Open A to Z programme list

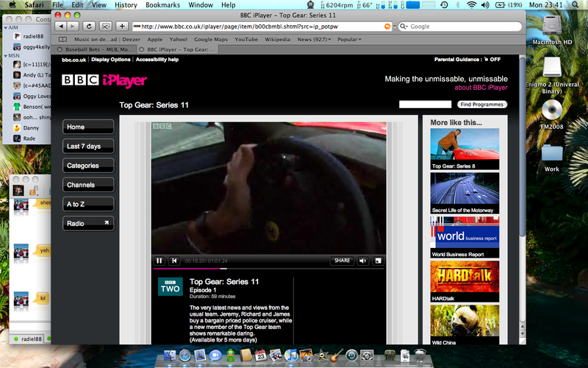click(x=88, y=205)
